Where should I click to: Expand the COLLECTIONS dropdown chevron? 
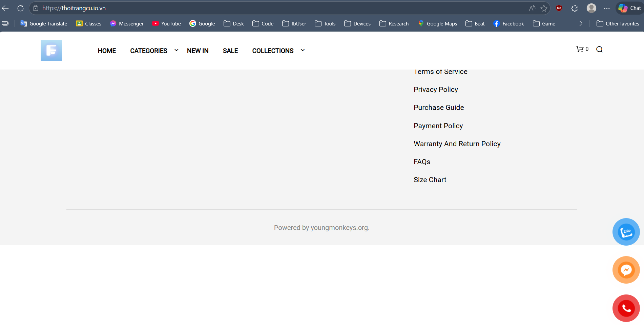[x=303, y=50]
